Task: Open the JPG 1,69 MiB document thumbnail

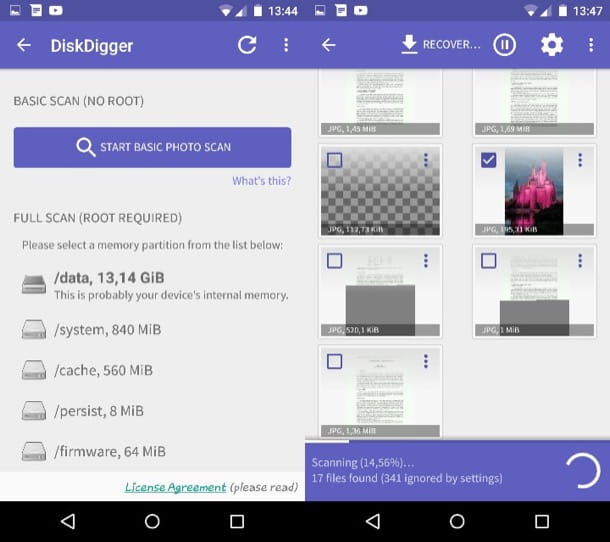Action: pyautogui.click(x=534, y=102)
